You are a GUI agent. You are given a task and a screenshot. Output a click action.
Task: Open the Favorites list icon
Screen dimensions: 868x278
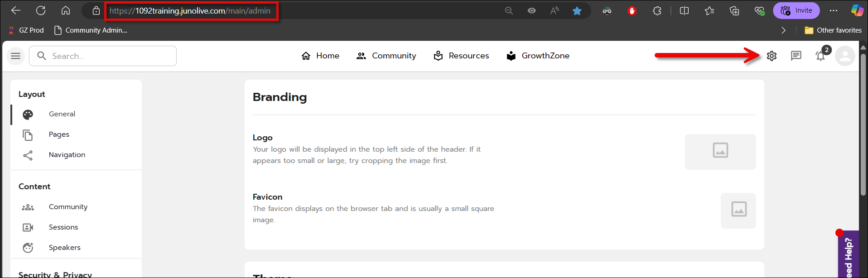click(709, 10)
